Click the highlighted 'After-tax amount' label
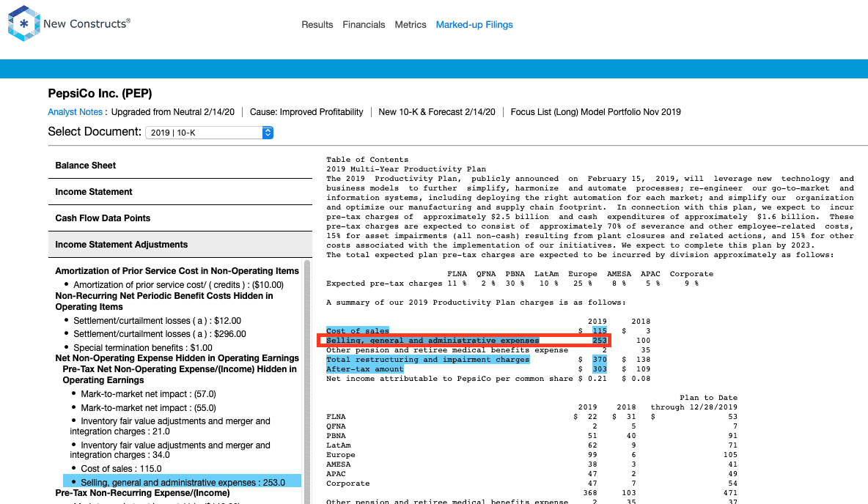 (x=365, y=369)
